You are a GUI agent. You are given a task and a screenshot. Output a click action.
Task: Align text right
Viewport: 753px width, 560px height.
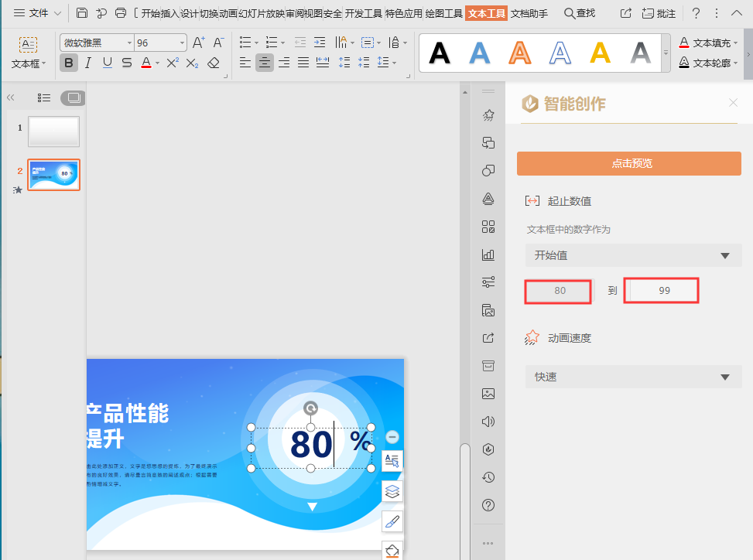[x=284, y=63]
